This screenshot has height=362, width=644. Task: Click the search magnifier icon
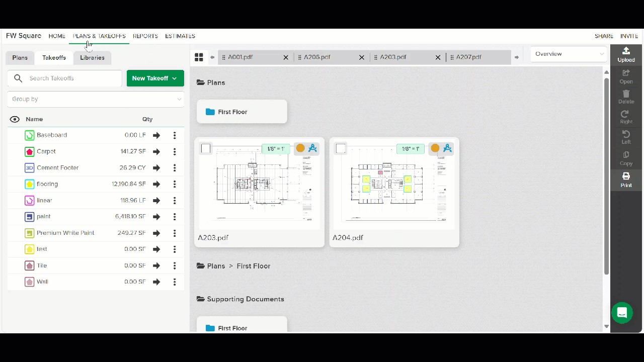(18, 78)
